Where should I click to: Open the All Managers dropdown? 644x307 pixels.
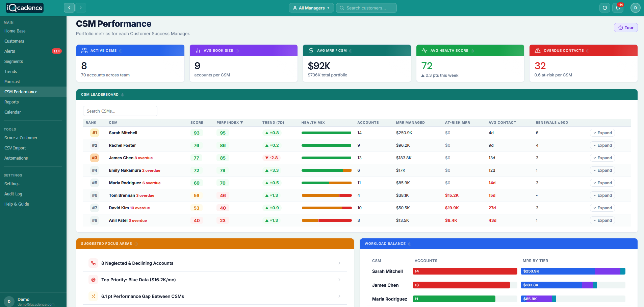[x=311, y=7]
